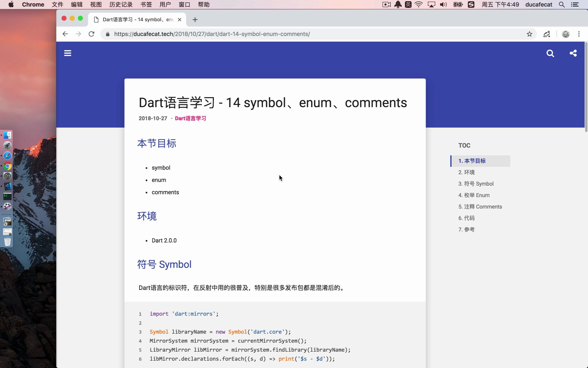Open the Apple menu
This screenshot has height=368, width=588.
click(11, 4)
